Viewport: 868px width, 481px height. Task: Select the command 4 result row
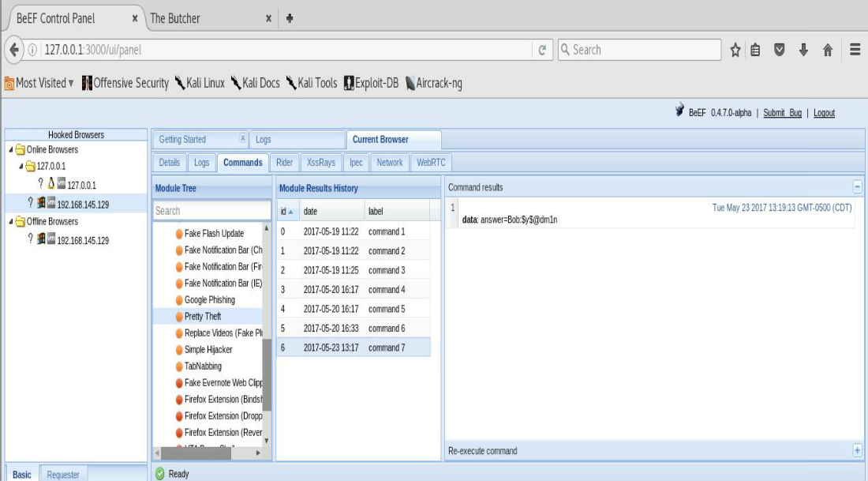354,289
